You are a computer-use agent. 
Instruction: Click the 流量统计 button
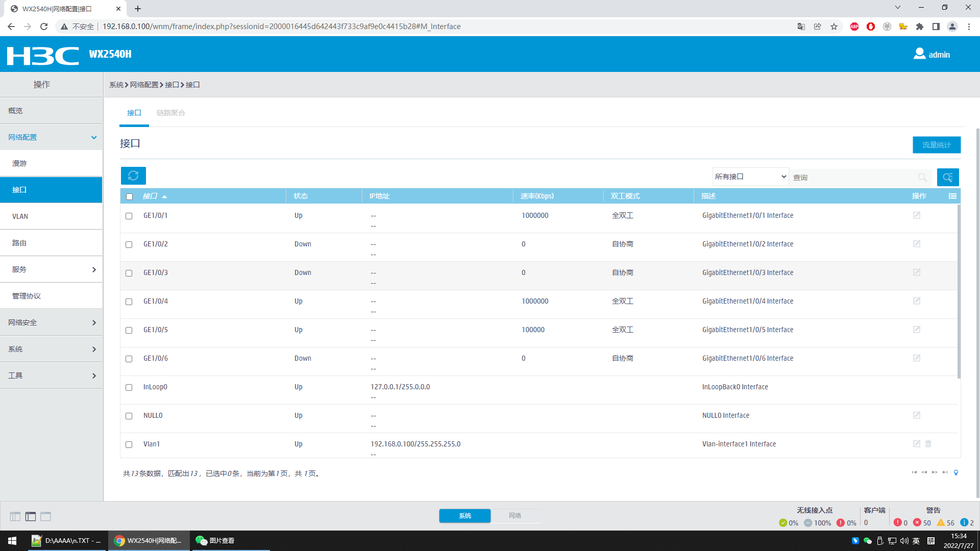tap(936, 145)
